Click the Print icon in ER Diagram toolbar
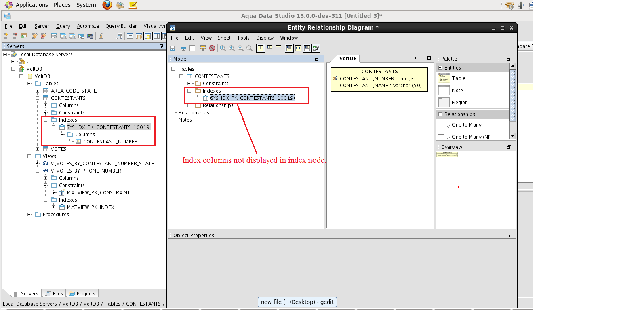 pyautogui.click(x=183, y=48)
